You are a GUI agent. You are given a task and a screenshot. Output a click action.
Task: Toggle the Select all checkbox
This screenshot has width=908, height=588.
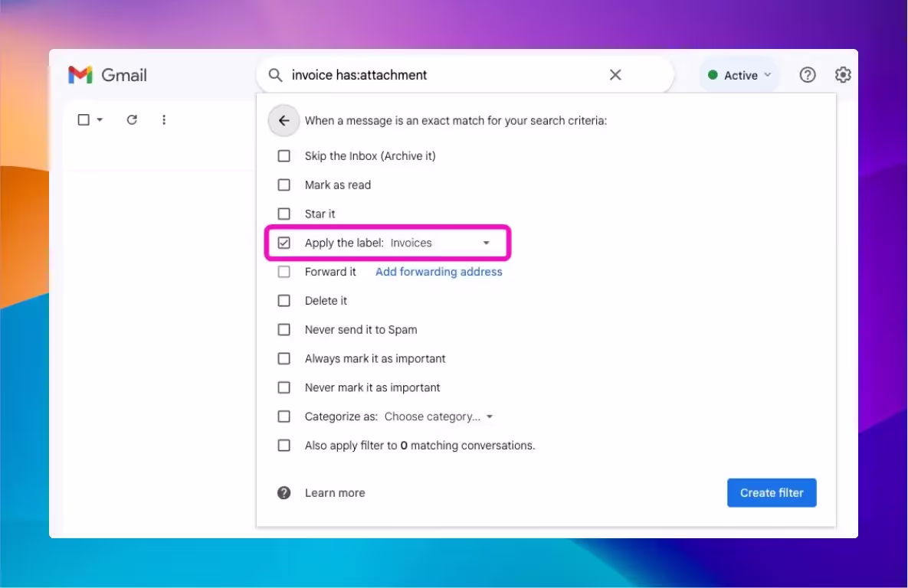click(84, 119)
